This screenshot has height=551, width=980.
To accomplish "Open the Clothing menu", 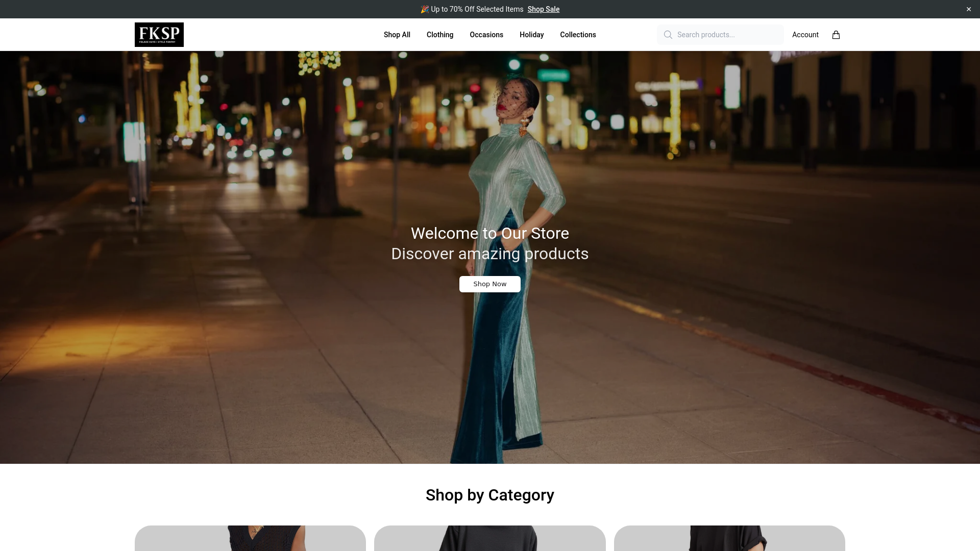I will (x=440, y=35).
